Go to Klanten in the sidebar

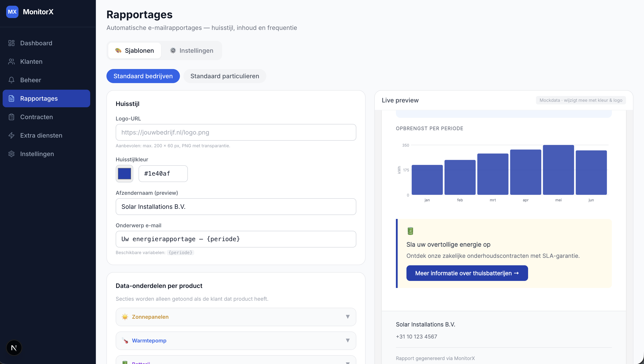(46, 62)
